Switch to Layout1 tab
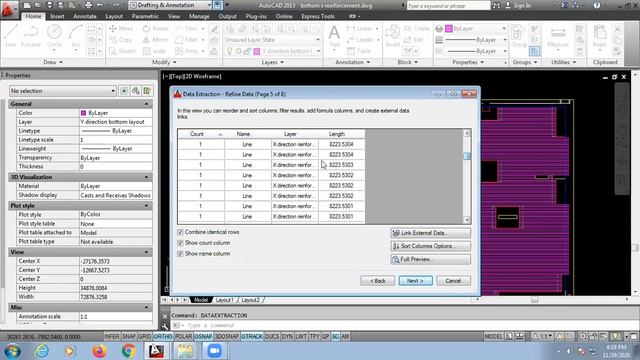The image size is (640, 360). coord(224,300)
